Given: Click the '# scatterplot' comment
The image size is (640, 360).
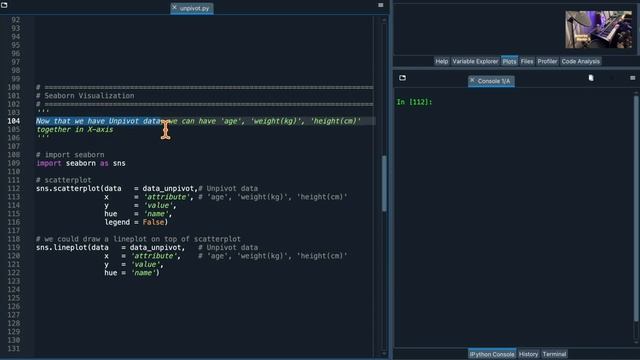Looking at the screenshot, I should pos(64,180).
